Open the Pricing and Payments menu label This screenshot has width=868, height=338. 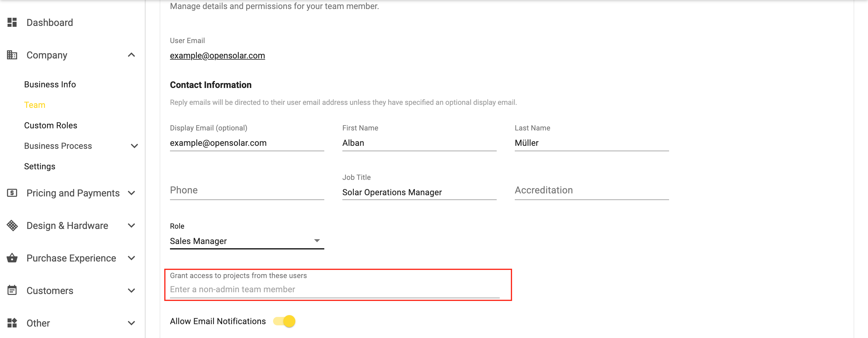73,193
